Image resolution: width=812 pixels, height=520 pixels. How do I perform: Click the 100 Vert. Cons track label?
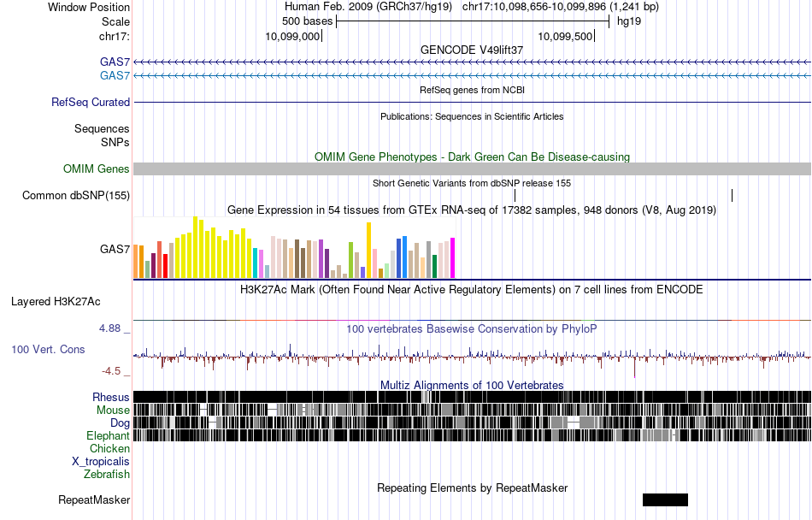pyautogui.click(x=48, y=350)
